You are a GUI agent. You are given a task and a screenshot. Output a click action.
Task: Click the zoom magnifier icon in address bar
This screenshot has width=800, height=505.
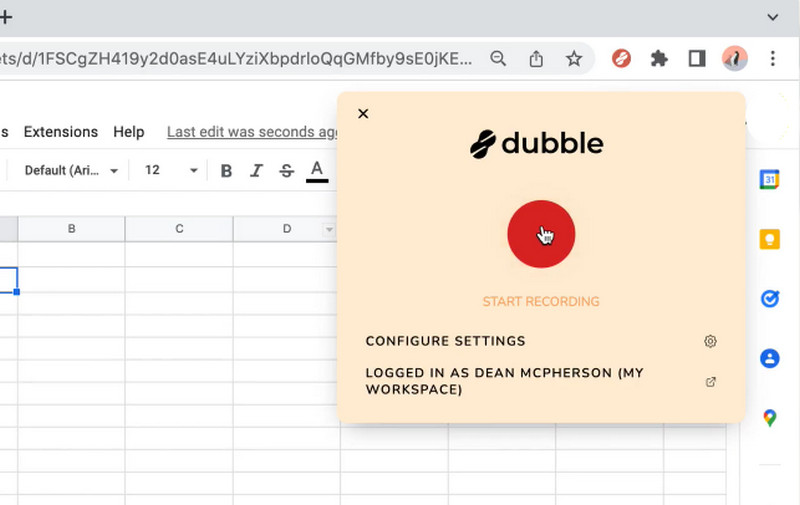pyautogui.click(x=498, y=59)
